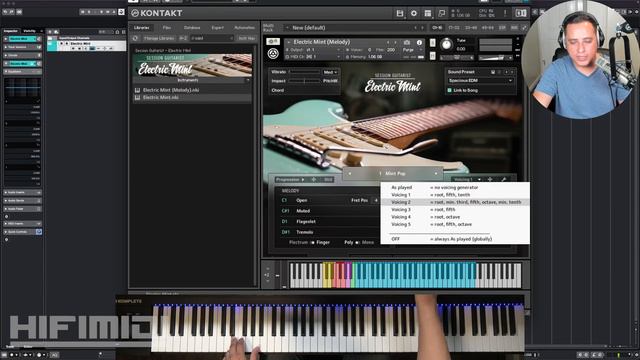The width and height of the screenshot is (640, 360).
Task: Click Manage Libraries button
Action: [159, 38]
